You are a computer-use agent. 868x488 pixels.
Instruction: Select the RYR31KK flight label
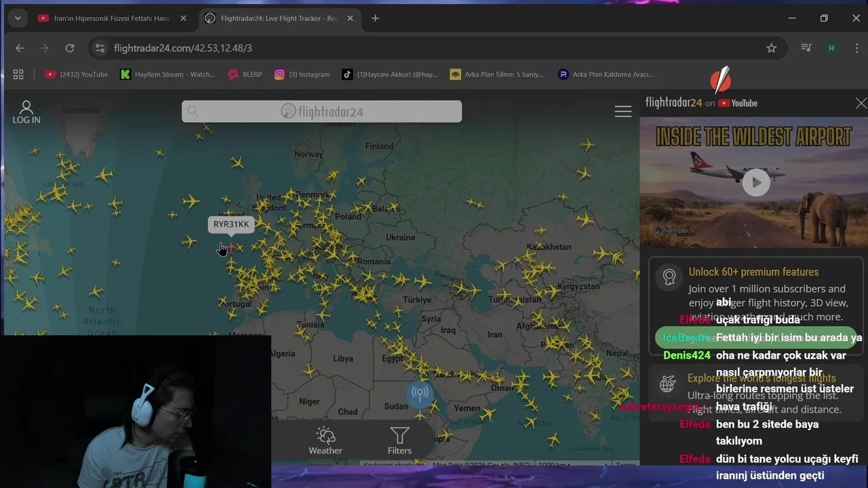(x=231, y=224)
